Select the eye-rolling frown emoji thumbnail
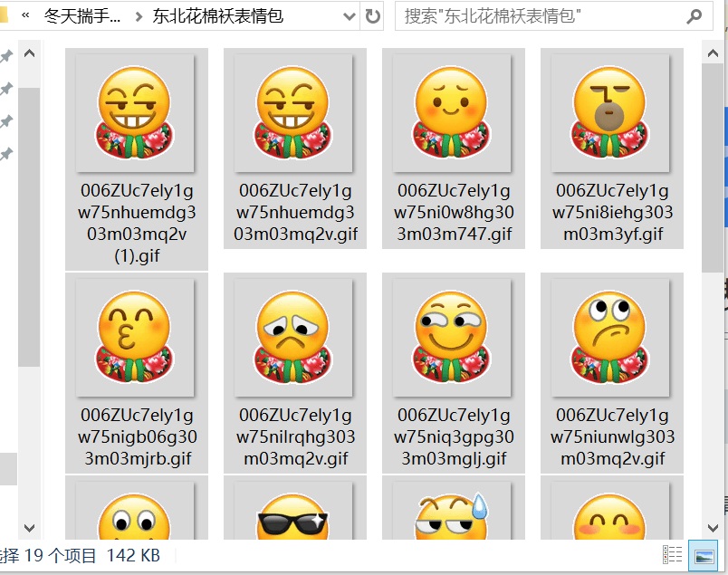The width and height of the screenshot is (728, 575). click(610, 338)
